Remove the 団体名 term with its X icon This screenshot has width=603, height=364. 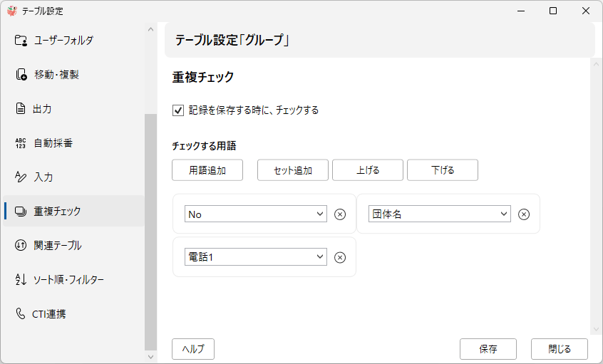point(524,214)
